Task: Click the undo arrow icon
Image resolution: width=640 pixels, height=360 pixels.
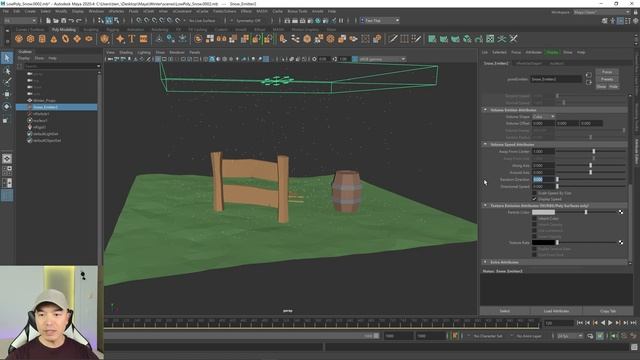Action: (71, 20)
